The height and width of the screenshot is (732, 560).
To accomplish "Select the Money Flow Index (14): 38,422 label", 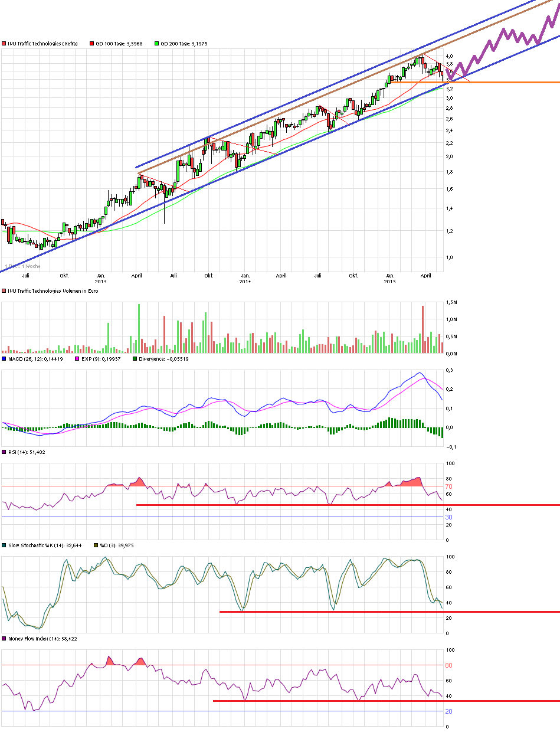I will coord(42,639).
